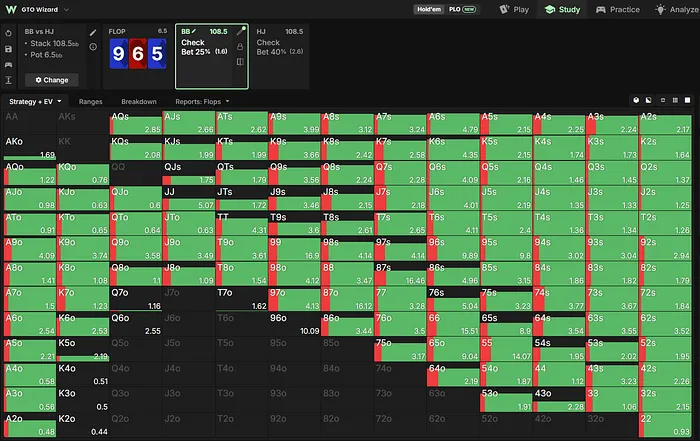Open the Reports: Flops dropdown

click(202, 102)
